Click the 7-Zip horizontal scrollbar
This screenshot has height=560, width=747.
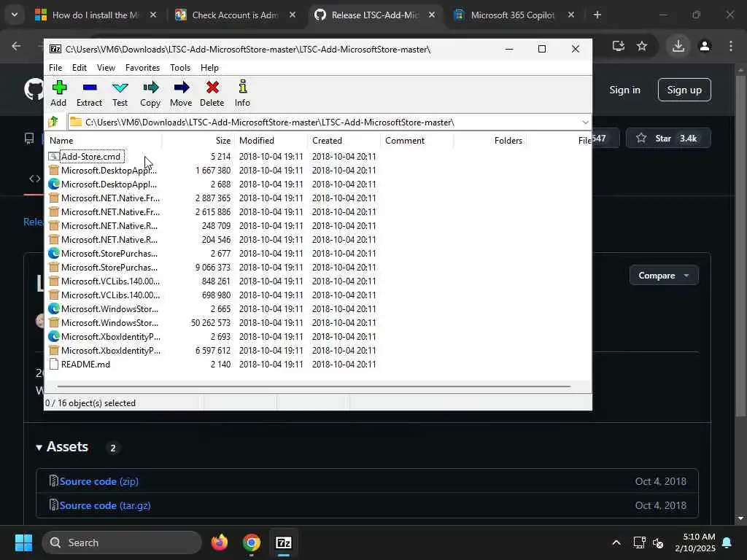tap(314, 386)
